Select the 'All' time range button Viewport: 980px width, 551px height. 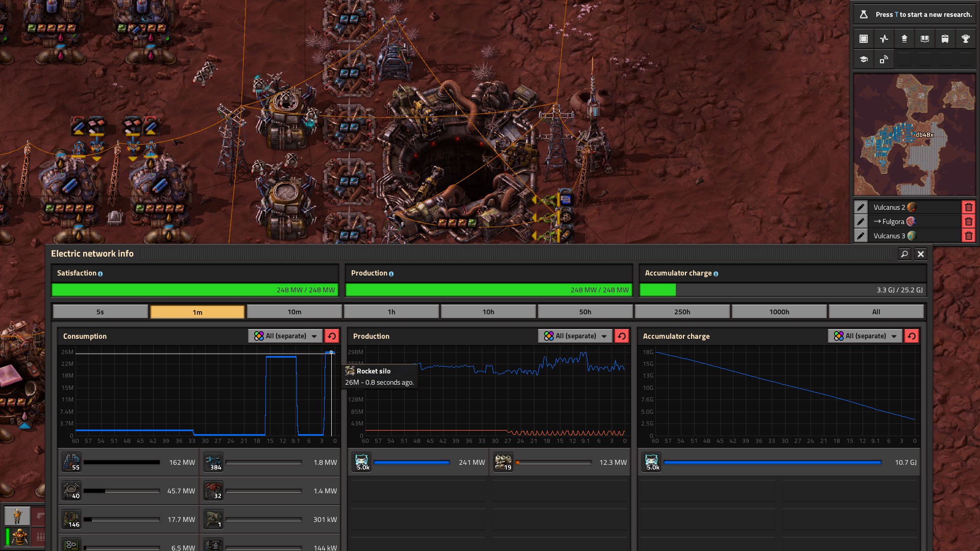click(x=876, y=312)
